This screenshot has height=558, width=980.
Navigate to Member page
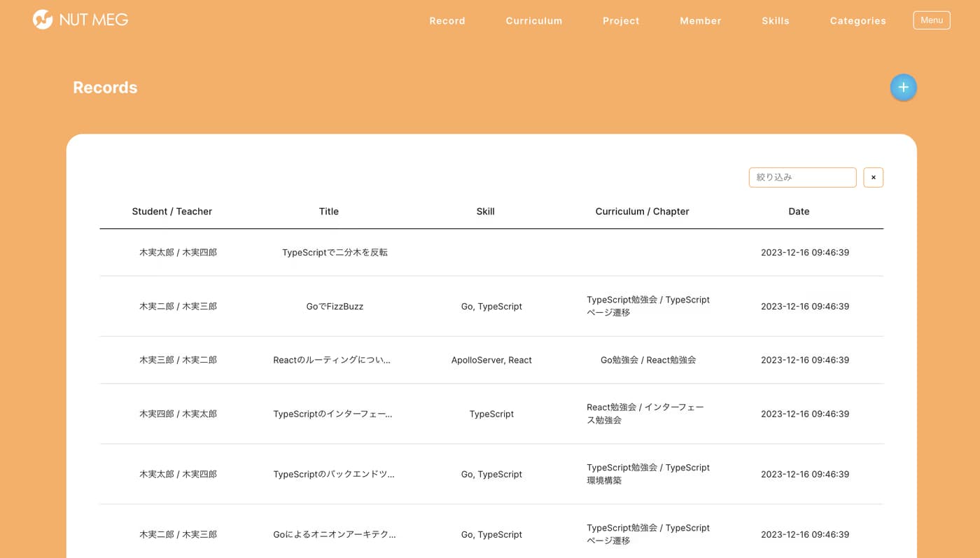[x=701, y=20]
